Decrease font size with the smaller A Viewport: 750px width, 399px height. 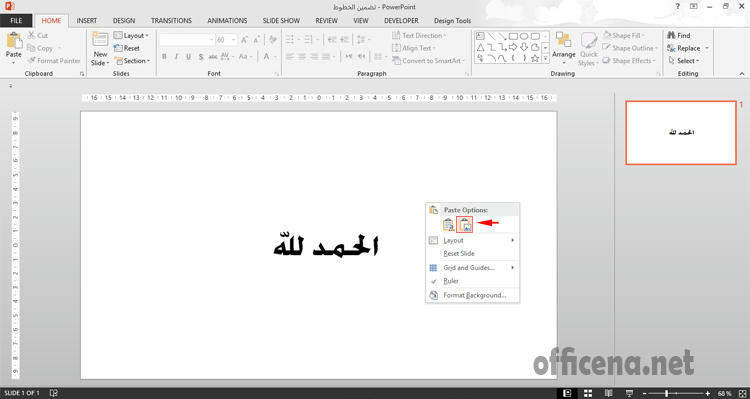(257, 40)
